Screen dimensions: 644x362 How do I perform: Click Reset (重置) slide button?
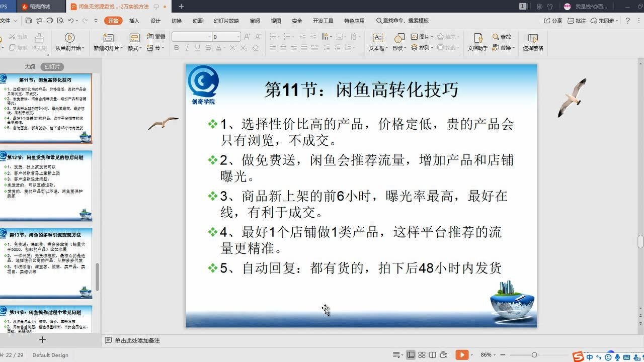click(x=156, y=37)
